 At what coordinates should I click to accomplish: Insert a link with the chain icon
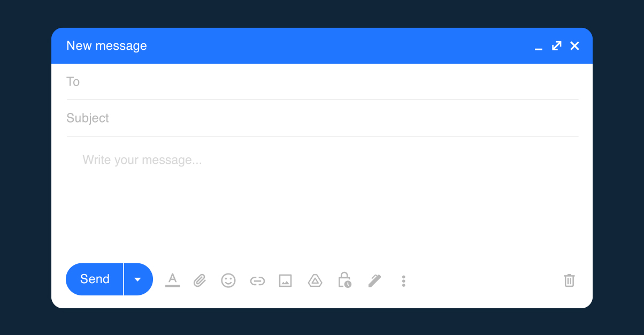click(257, 281)
